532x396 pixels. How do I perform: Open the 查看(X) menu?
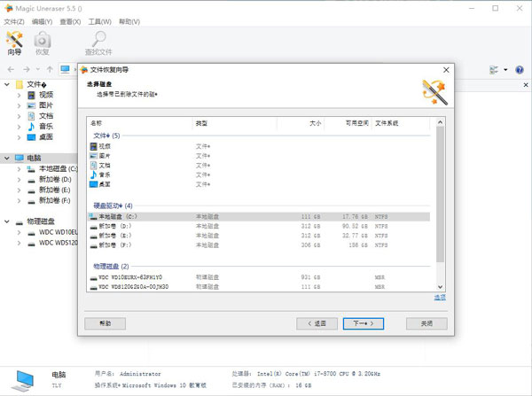tap(70, 21)
